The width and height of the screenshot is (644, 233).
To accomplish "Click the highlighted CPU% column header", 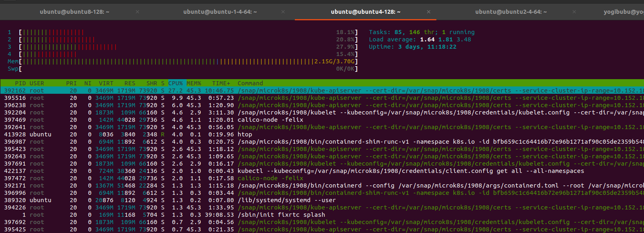I will click(176, 83).
